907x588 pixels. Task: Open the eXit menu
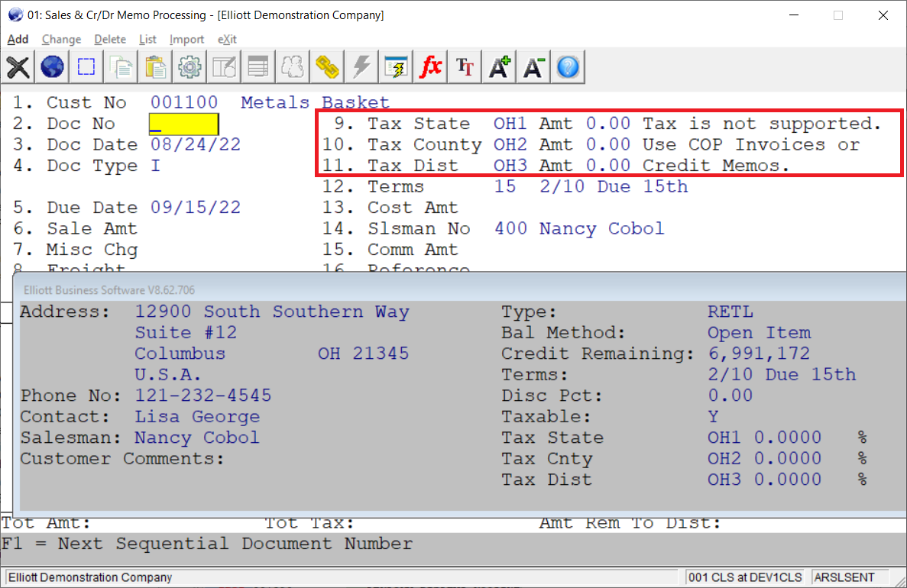click(x=228, y=39)
